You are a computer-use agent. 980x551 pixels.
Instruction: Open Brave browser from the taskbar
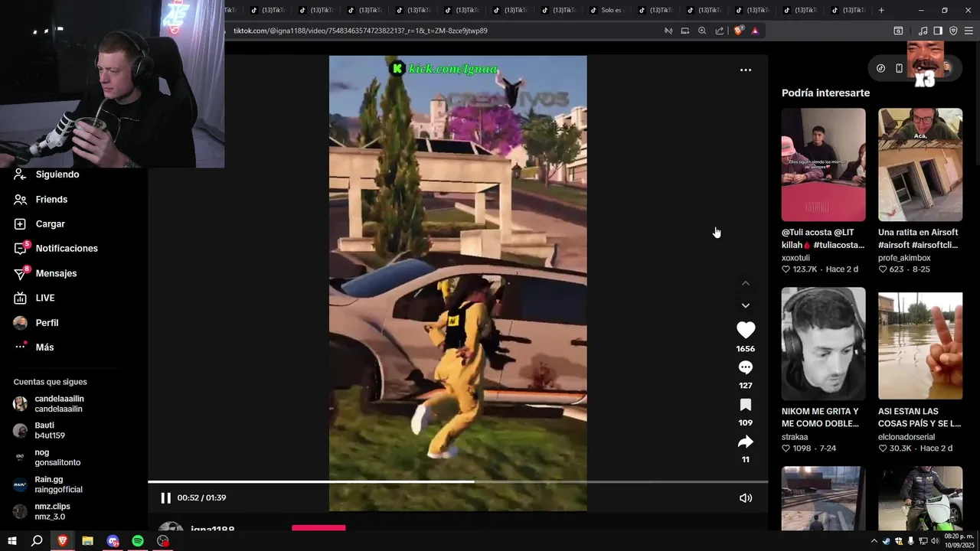(x=62, y=541)
